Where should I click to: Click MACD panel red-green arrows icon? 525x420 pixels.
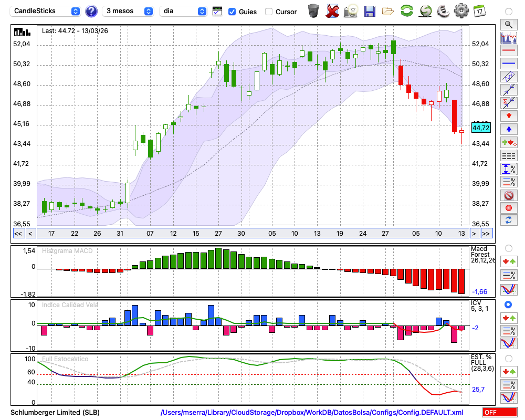tap(509, 261)
